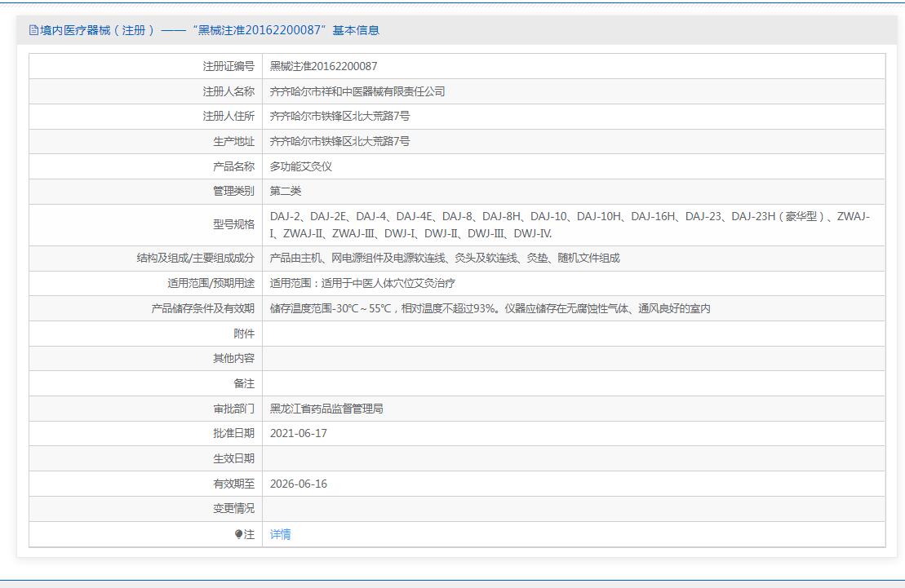Click 生产地址 label
Image resolution: width=905 pixels, height=588 pixels.
click(233, 141)
